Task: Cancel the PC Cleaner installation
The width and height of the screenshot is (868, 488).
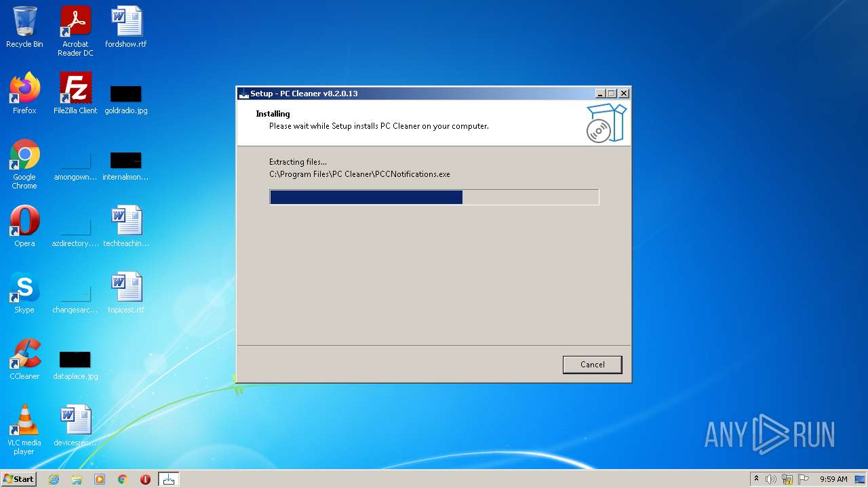Action: coord(592,365)
